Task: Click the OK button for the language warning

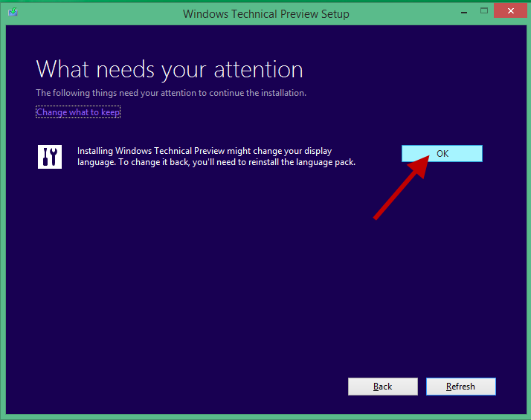Action: pyautogui.click(x=442, y=154)
